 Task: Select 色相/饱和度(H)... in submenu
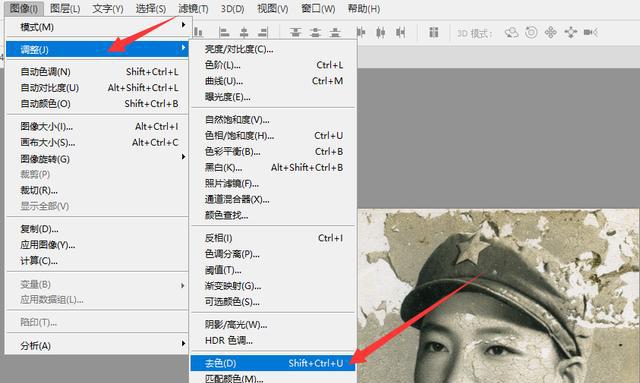(x=273, y=136)
